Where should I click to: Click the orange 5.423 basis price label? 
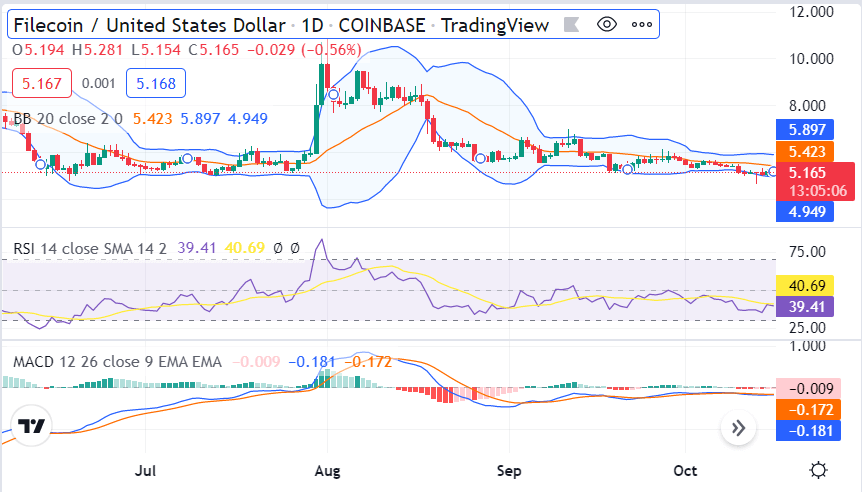click(805, 151)
